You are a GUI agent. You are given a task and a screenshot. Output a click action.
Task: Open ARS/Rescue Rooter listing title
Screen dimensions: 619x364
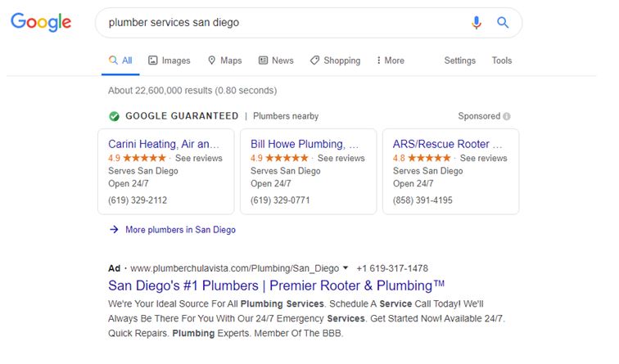click(x=447, y=144)
